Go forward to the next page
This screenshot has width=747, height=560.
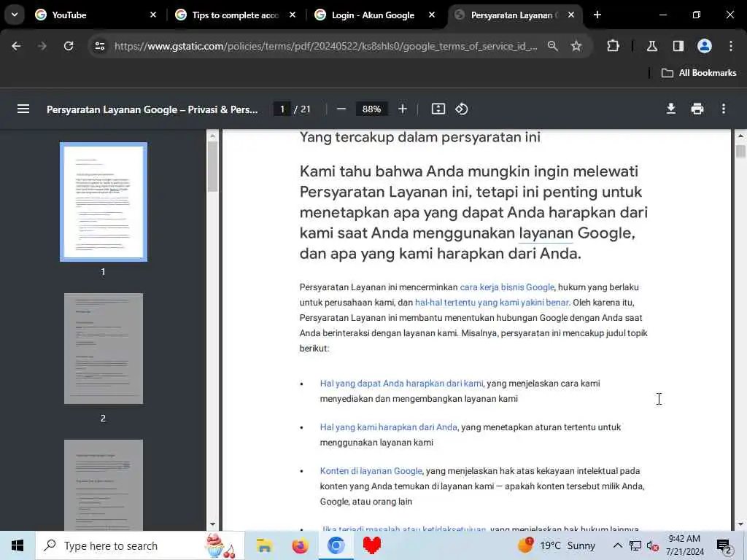[42, 46]
